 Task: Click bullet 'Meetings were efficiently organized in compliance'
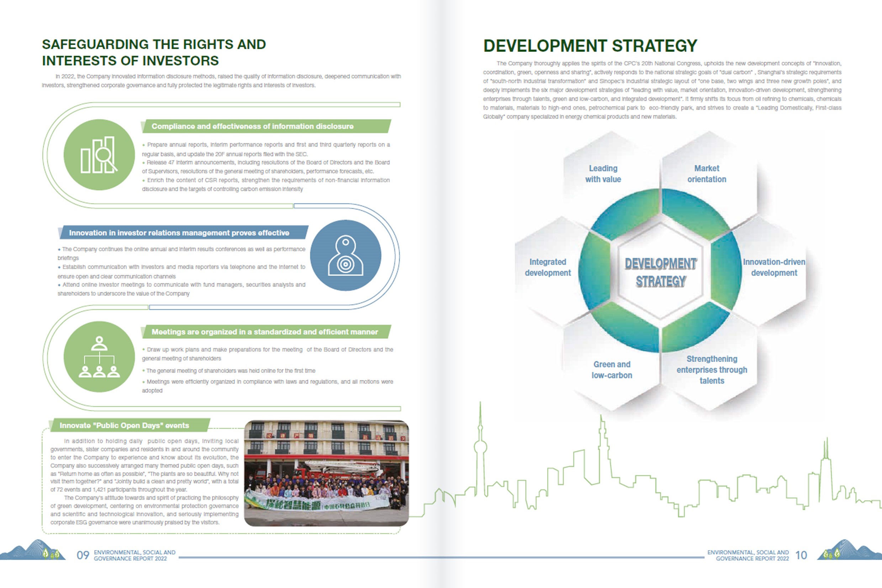point(268,386)
